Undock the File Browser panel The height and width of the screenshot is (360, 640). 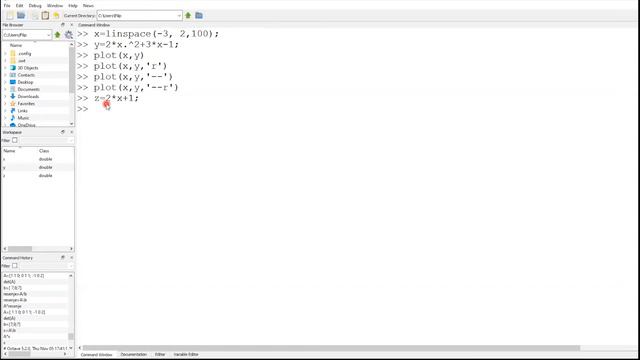(63, 25)
